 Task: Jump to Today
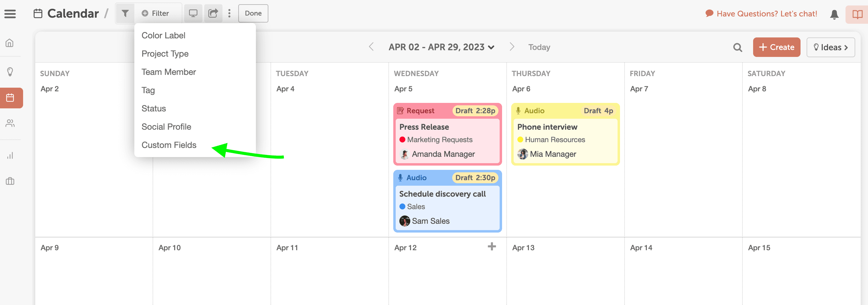coord(539,47)
